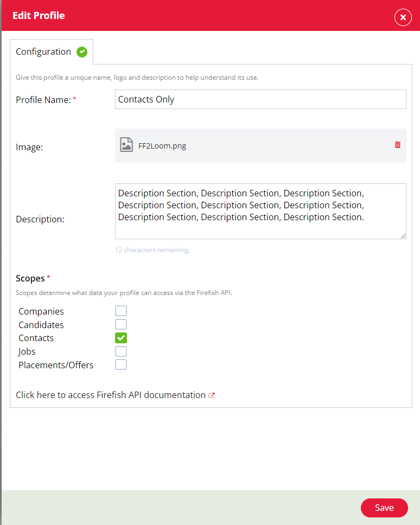
Task: Click the Contacts scope label
Action: tap(36, 338)
